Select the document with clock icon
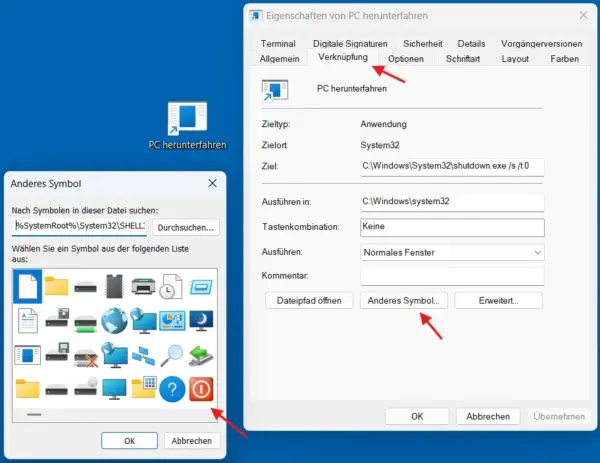The height and width of the screenshot is (463, 600). tap(171, 286)
